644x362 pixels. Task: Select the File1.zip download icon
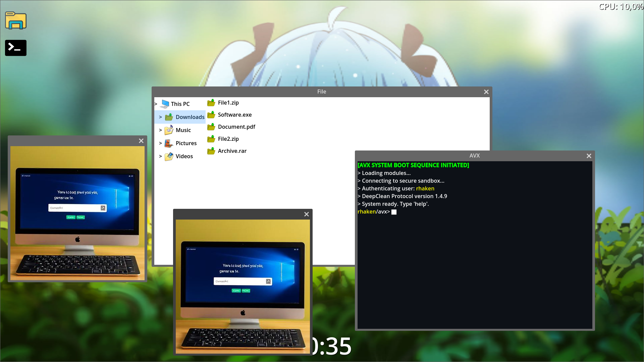click(211, 103)
